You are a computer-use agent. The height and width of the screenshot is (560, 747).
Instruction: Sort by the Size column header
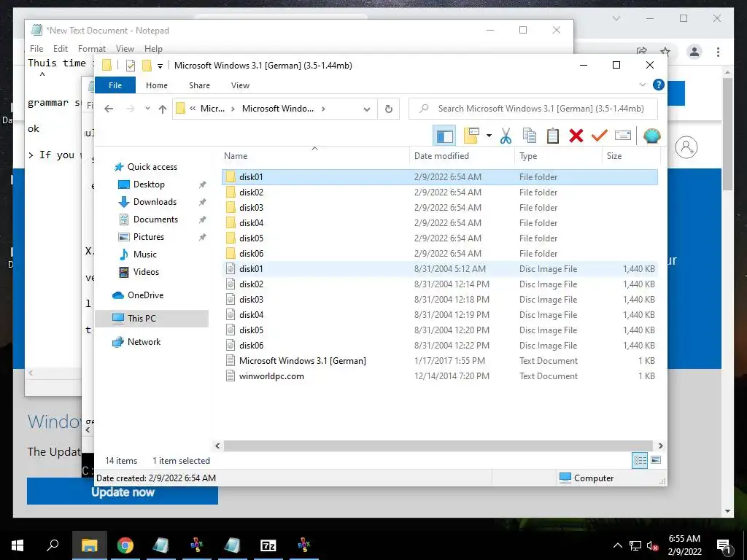coord(631,156)
